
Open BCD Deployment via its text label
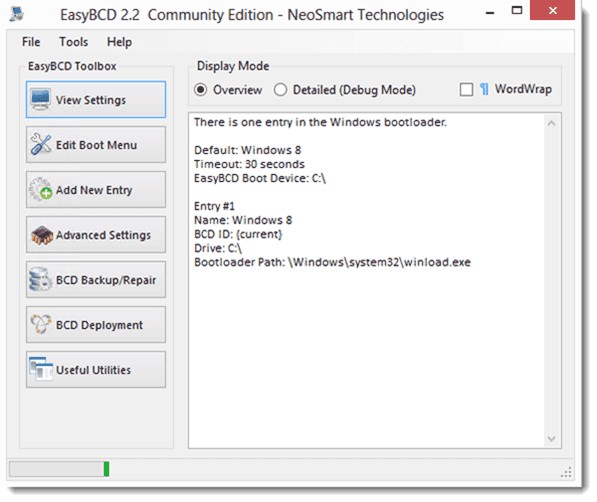(99, 325)
